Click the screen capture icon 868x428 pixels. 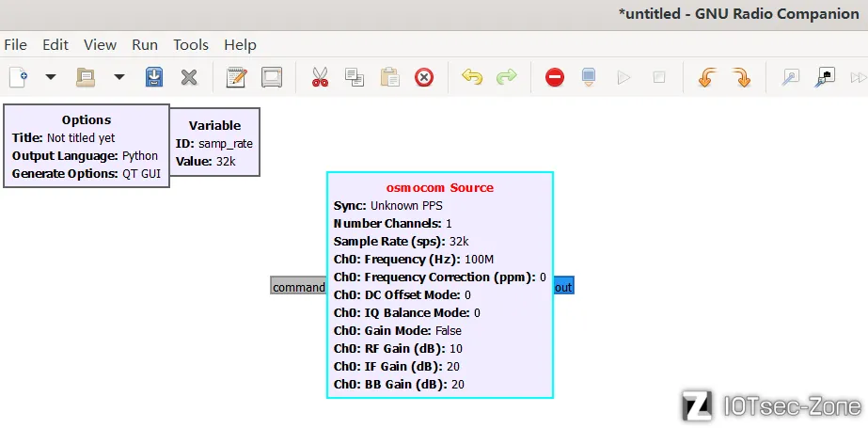point(272,77)
